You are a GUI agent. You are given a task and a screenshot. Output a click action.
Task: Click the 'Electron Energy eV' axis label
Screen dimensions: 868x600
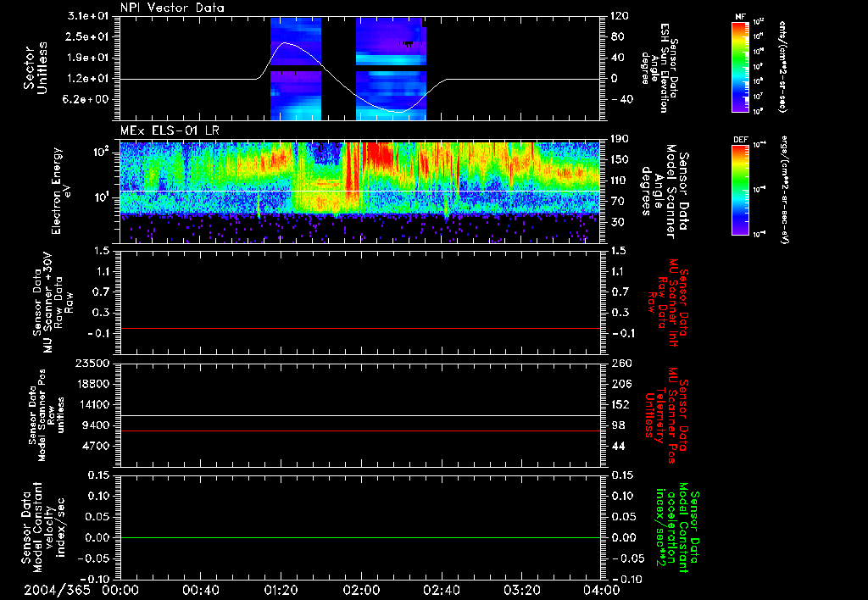tap(62, 191)
